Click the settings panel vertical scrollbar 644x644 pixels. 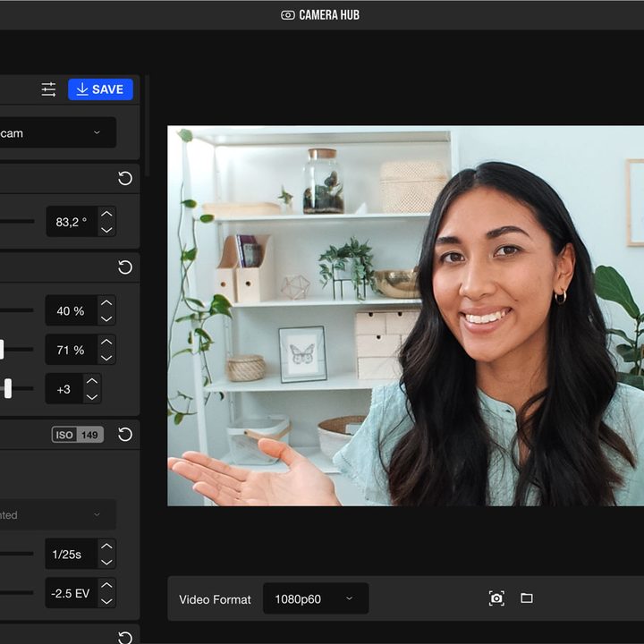click(147, 125)
